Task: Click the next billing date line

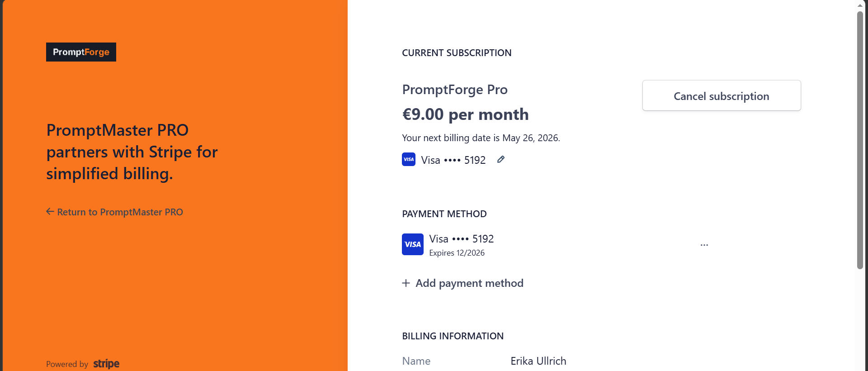Action: pos(481,138)
